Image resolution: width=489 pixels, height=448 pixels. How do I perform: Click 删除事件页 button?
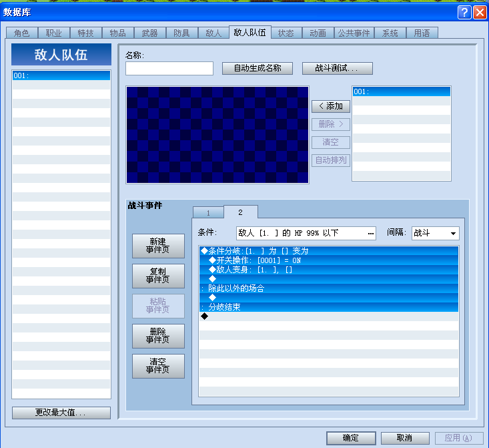[x=158, y=336]
